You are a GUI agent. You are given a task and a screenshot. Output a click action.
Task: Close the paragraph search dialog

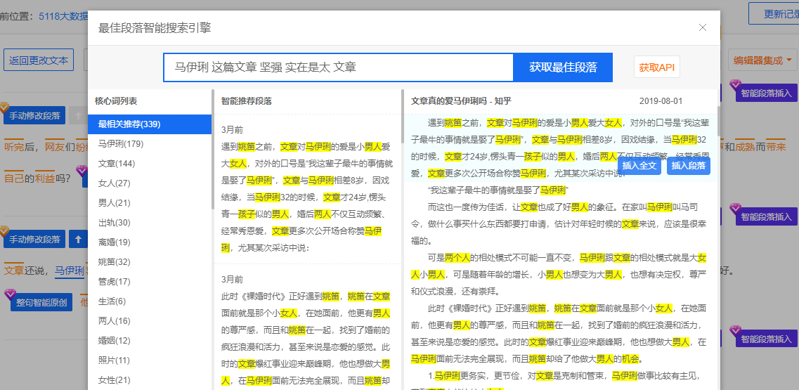click(703, 28)
